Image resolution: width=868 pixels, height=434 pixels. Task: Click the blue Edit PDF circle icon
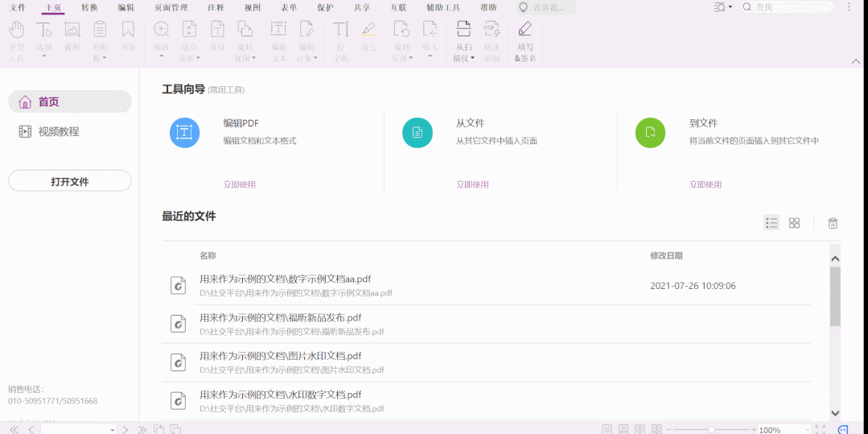(x=184, y=133)
